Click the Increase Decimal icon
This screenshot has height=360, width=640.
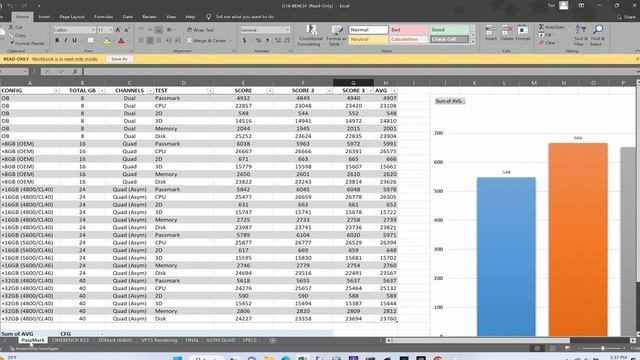278,40
